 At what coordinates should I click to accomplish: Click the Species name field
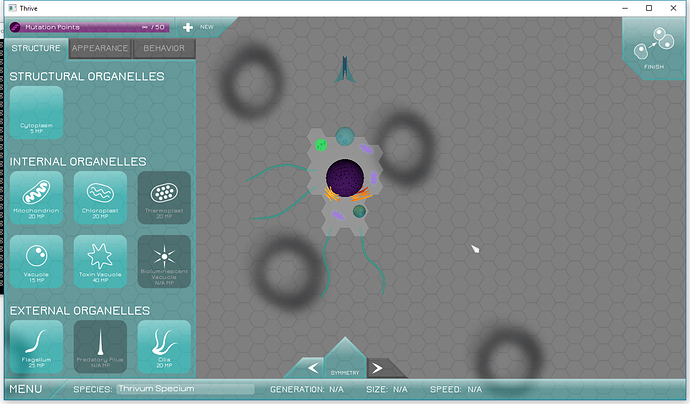tap(184, 389)
